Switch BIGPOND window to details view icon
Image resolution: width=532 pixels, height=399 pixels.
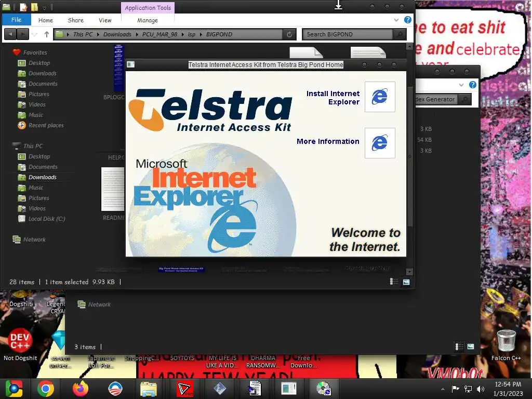click(x=394, y=282)
